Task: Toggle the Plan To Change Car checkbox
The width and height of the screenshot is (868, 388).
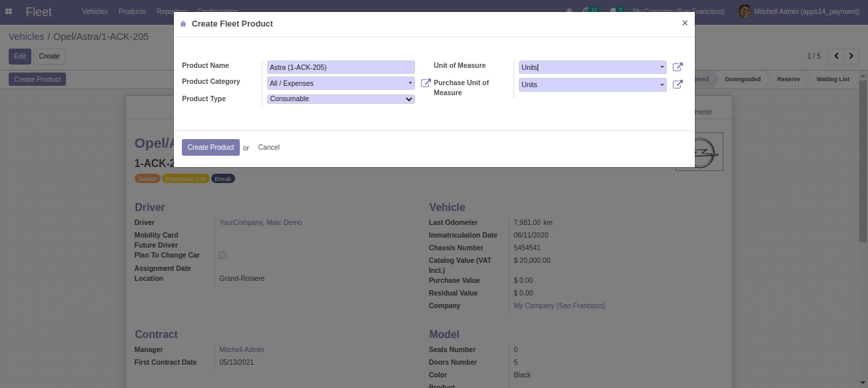Action: (222, 255)
